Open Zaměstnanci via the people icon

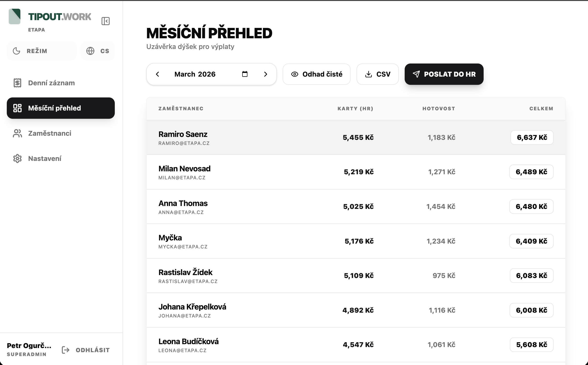17,133
